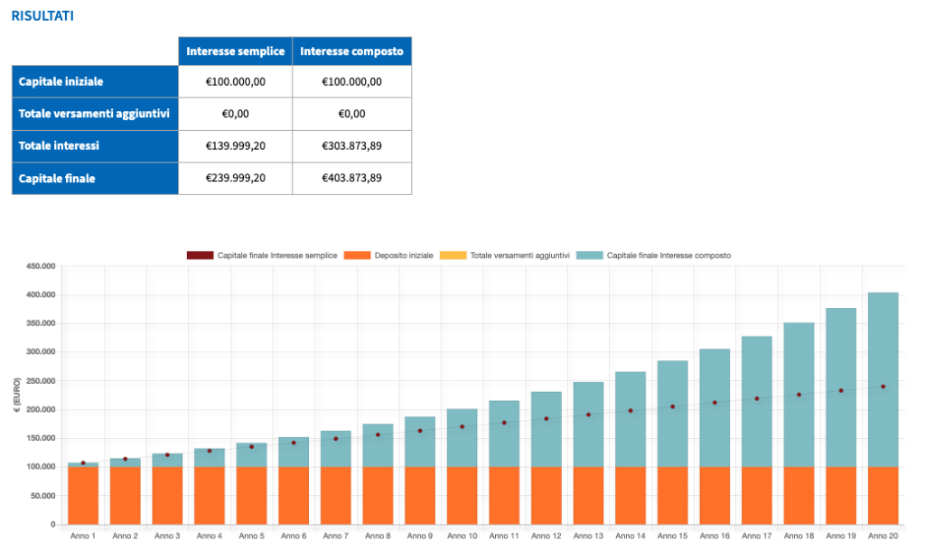Image resolution: width=925 pixels, height=560 pixels.
Task: Click the orange bar segment for Anno 1
Action: pos(83,495)
